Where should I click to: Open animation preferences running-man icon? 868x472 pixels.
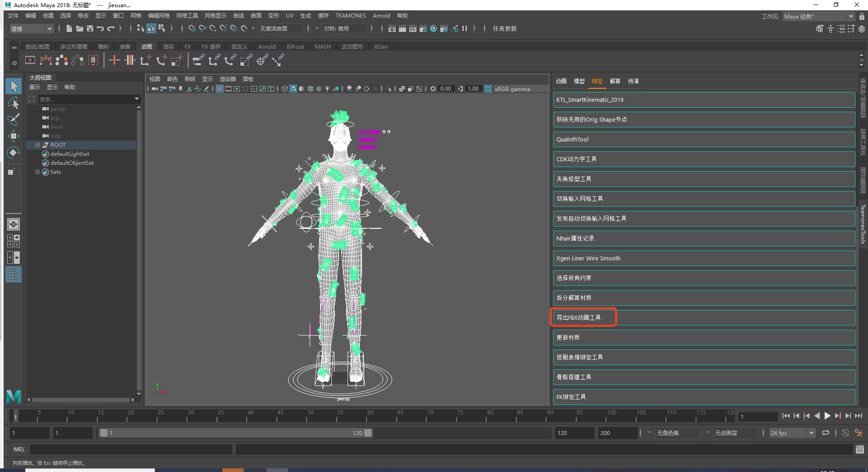859,433
